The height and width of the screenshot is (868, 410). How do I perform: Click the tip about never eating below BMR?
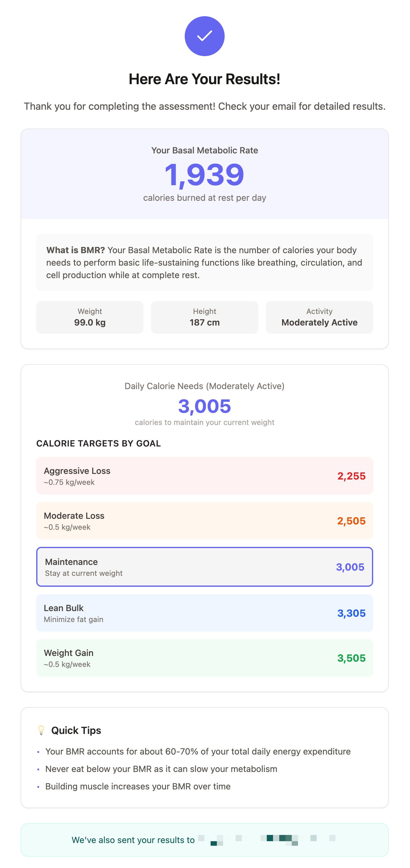point(161,769)
